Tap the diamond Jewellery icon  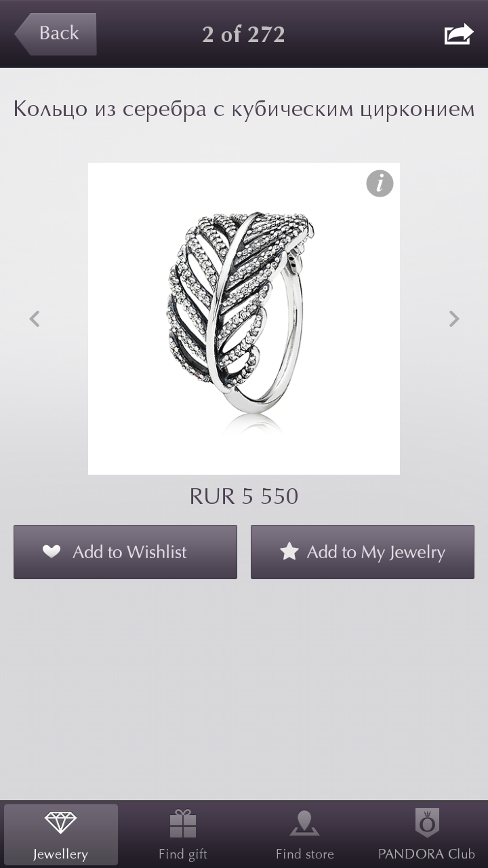coord(60,823)
